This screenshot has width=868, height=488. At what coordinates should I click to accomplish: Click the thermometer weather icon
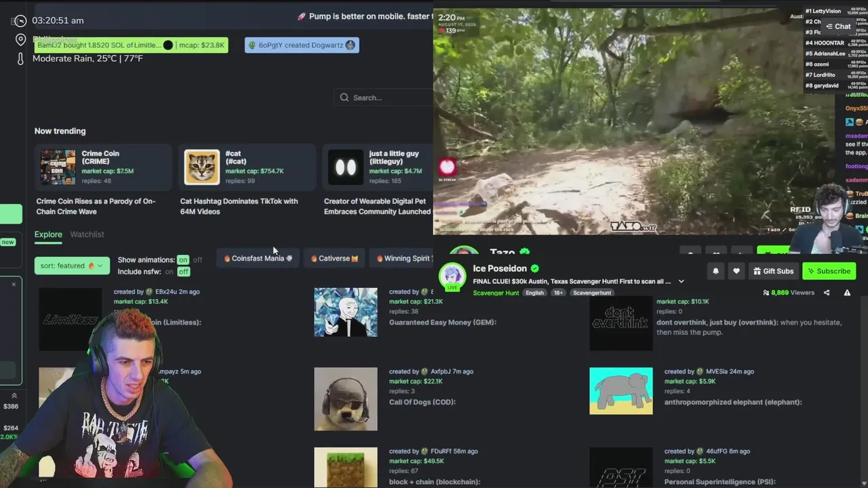tap(20, 59)
